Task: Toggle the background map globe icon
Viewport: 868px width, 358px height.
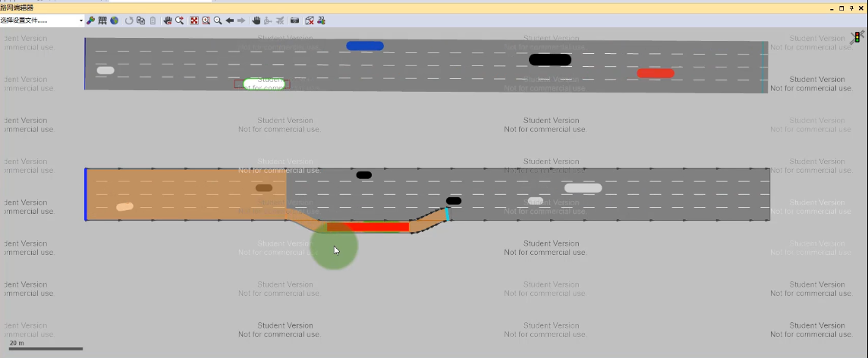Action: click(114, 20)
